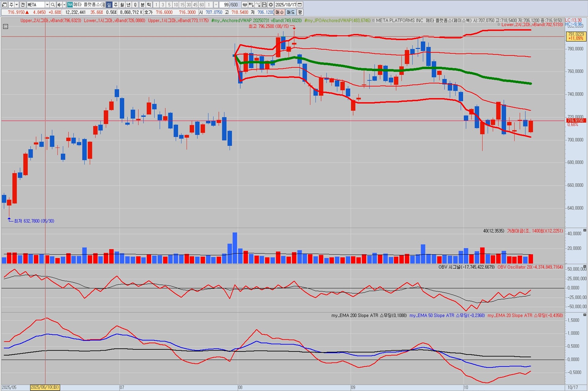Open the 주 market type dropdown arrow
This screenshot has height=391, width=588.
(x=17, y=5)
